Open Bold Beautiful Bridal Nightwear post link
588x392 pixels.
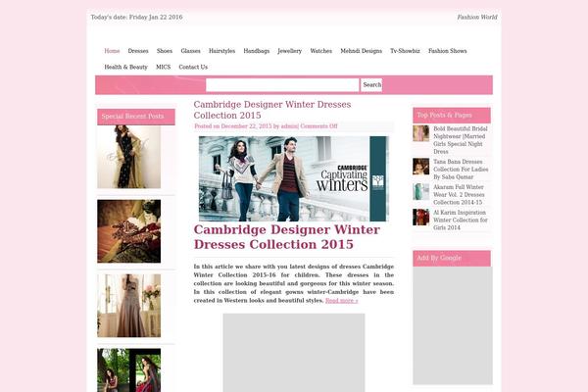coord(461,140)
